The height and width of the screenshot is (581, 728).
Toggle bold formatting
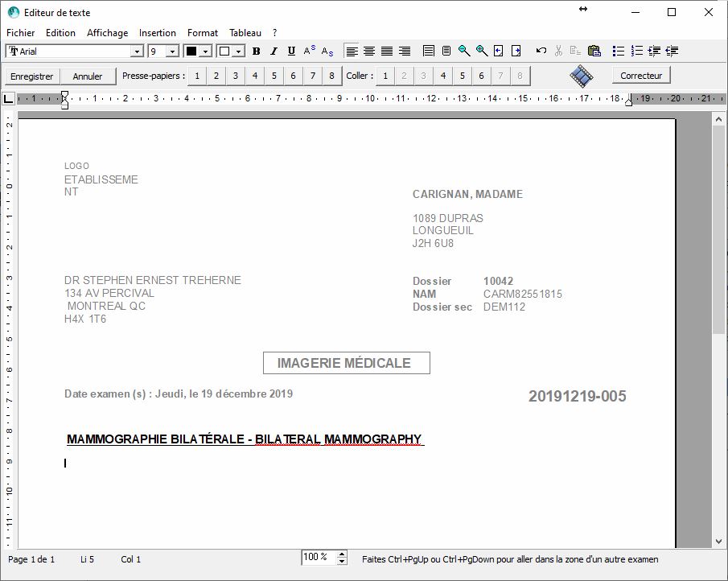coord(256,51)
